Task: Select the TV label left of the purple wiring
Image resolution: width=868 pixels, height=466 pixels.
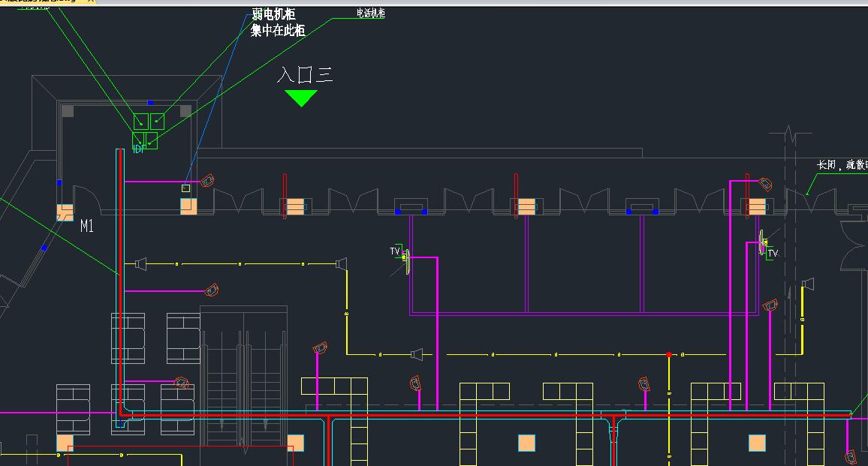Action: [395, 251]
